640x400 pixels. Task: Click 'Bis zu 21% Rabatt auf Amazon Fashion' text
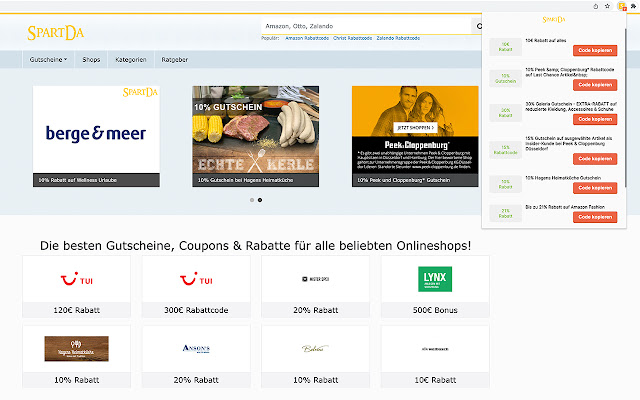click(x=565, y=207)
